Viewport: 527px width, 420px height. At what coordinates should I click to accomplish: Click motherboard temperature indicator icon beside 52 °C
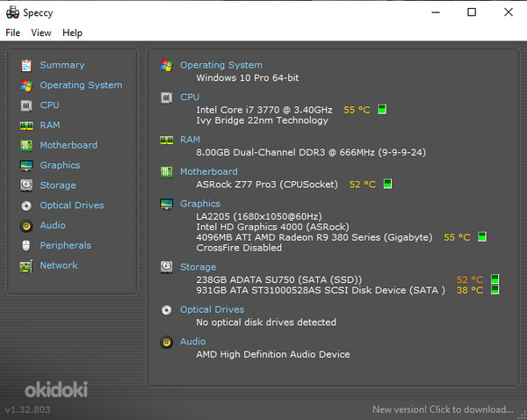[x=387, y=184]
